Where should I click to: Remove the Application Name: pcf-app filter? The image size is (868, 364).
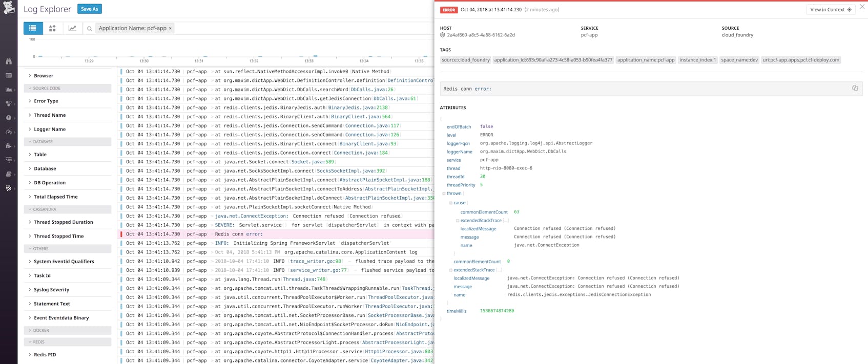[x=170, y=28]
